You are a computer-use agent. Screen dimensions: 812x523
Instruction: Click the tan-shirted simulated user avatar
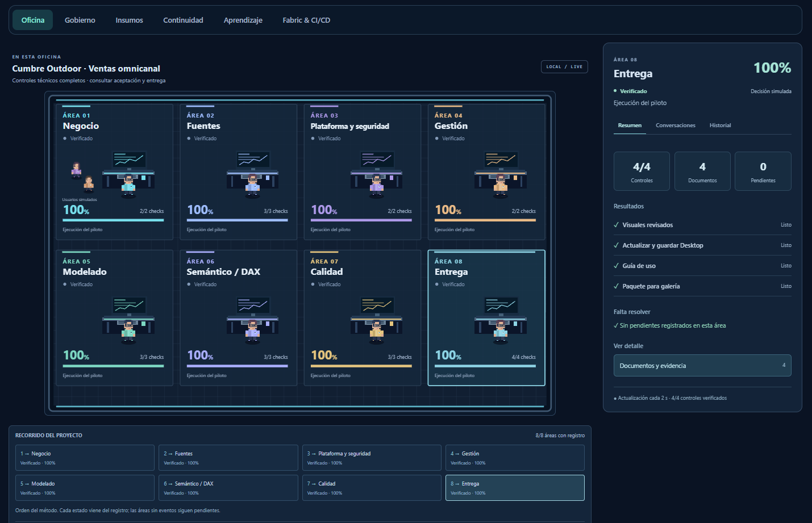[89, 183]
